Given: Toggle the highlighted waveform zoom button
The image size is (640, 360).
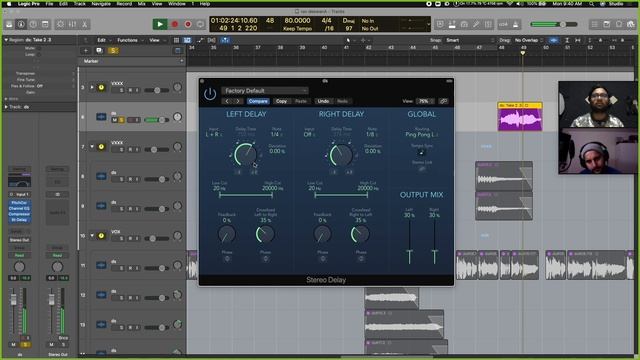Looking at the screenshot, I should [x=553, y=40].
